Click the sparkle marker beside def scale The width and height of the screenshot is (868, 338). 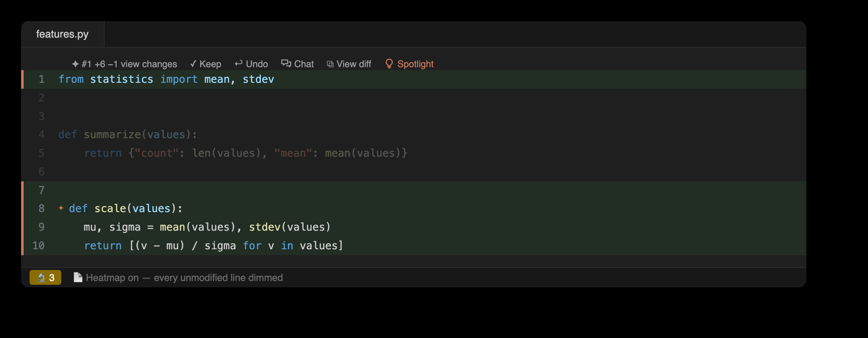61,208
